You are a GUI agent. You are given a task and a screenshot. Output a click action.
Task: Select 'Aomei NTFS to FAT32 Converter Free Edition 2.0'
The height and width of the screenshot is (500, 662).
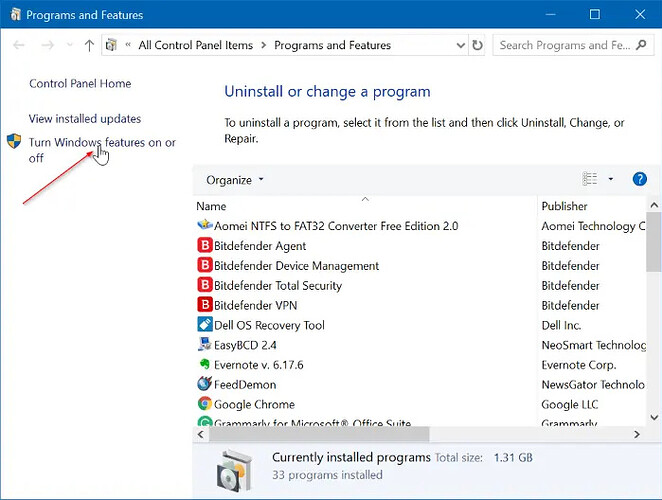tap(336, 226)
